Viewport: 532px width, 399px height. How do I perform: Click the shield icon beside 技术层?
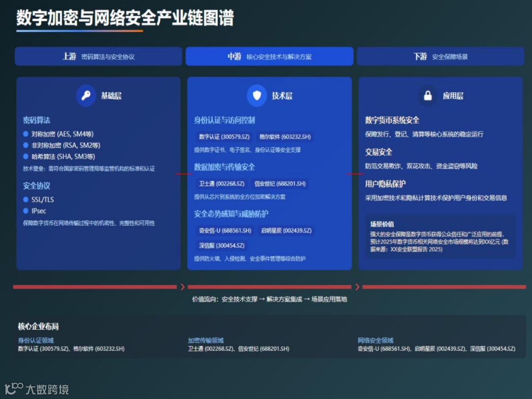257,96
